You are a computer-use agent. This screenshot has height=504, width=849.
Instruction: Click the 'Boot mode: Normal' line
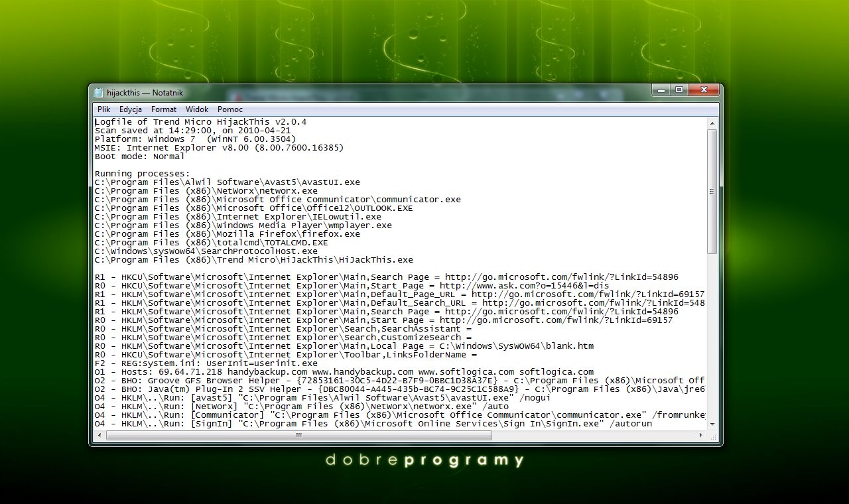coord(139,157)
